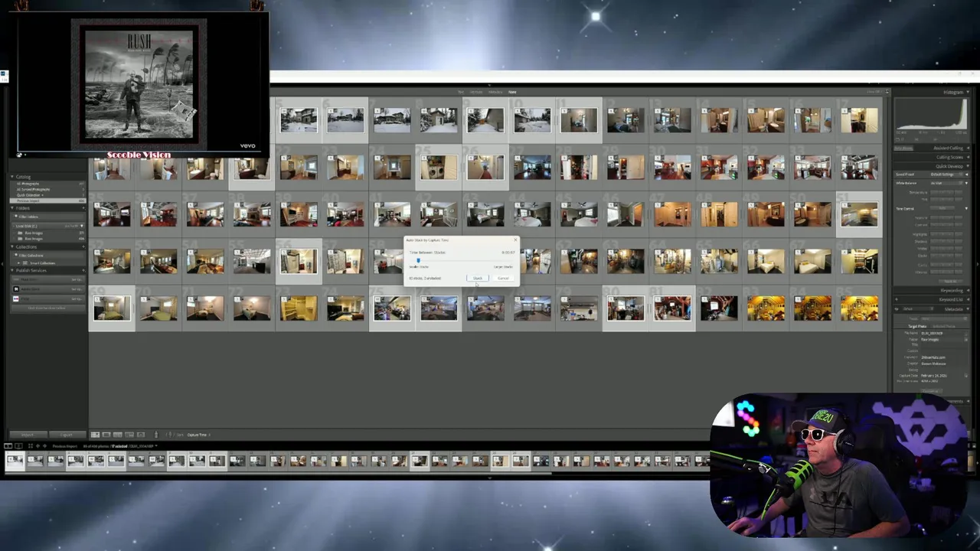Click the Time Between Stacks slider handle
This screenshot has height=551, width=980.
pos(418,260)
